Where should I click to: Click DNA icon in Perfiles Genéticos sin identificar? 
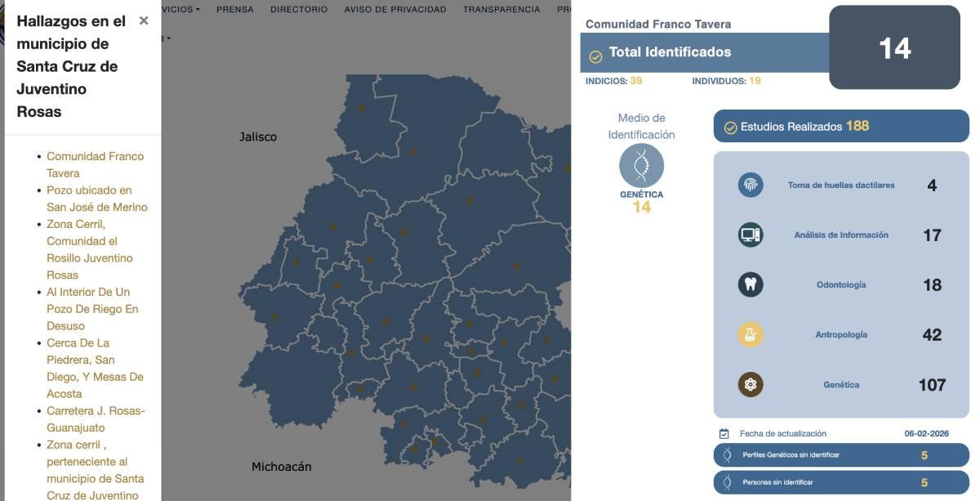727,454
